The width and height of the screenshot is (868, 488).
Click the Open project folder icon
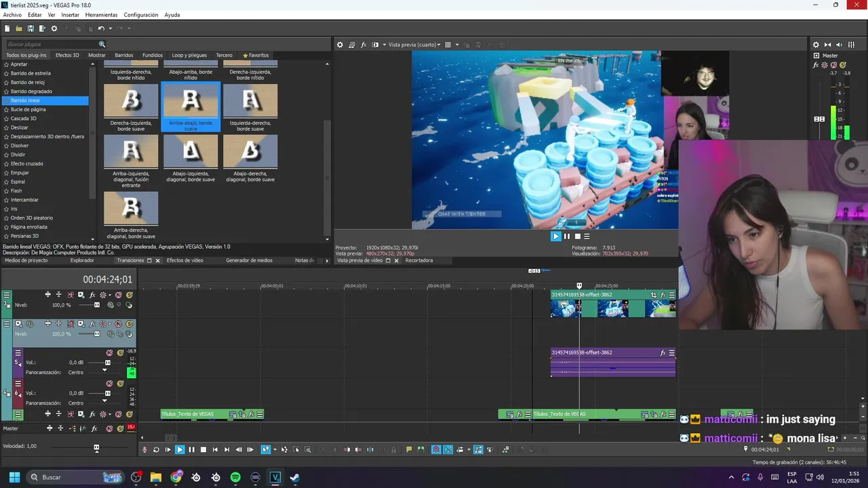(19, 28)
